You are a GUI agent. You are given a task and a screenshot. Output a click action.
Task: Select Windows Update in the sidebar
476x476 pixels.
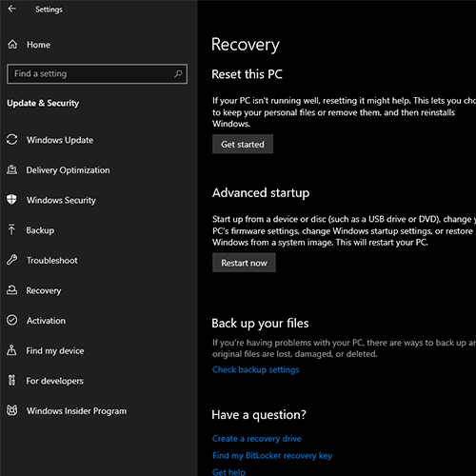point(60,140)
